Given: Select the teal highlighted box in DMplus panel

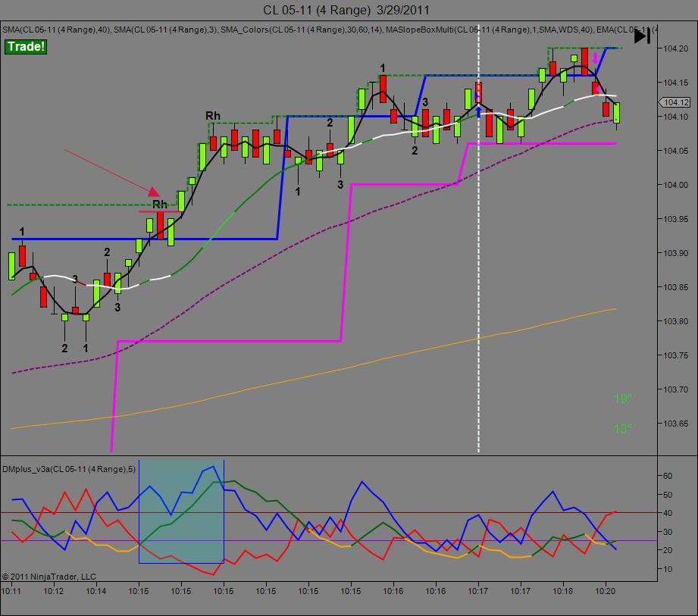Looking at the screenshot, I should point(181,512).
